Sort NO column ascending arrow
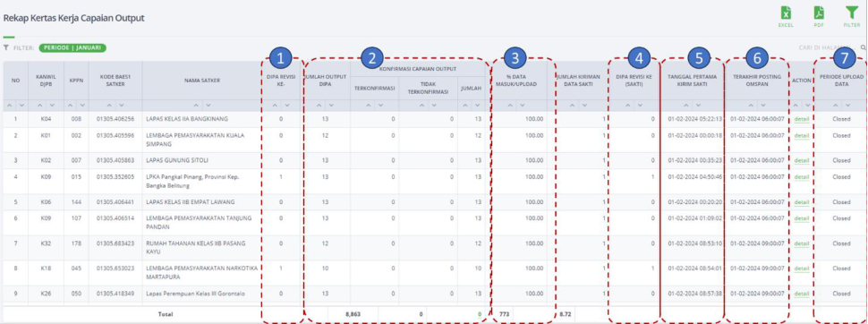Viewport: 868px width, 324px height. pyautogui.click(x=11, y=106)
